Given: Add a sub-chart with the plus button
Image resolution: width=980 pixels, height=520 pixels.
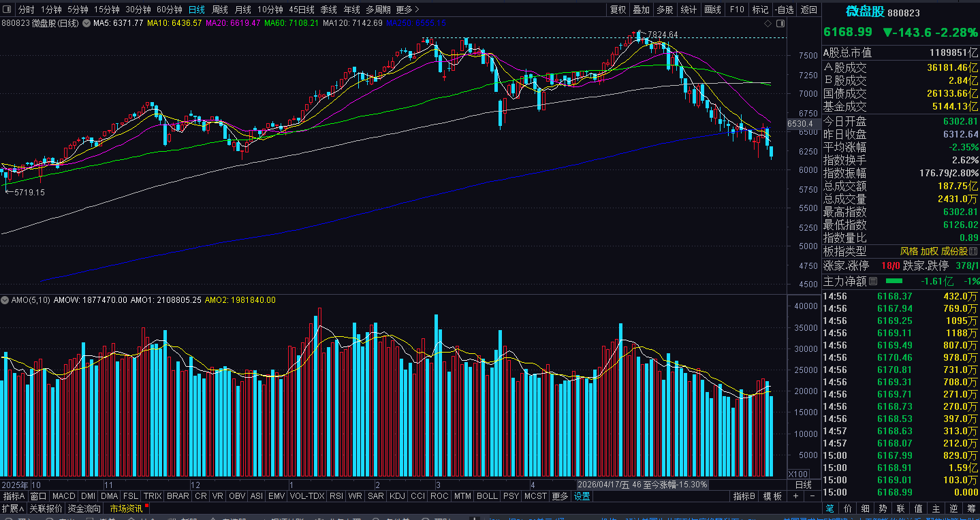Looking at the screenshot, I should [x=795, y=496].
